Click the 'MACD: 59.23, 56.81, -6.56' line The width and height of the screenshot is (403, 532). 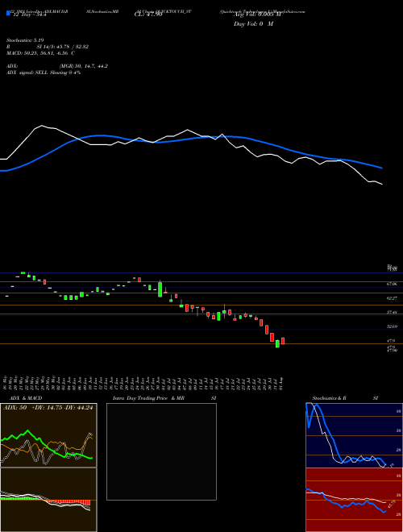(41, 53)
